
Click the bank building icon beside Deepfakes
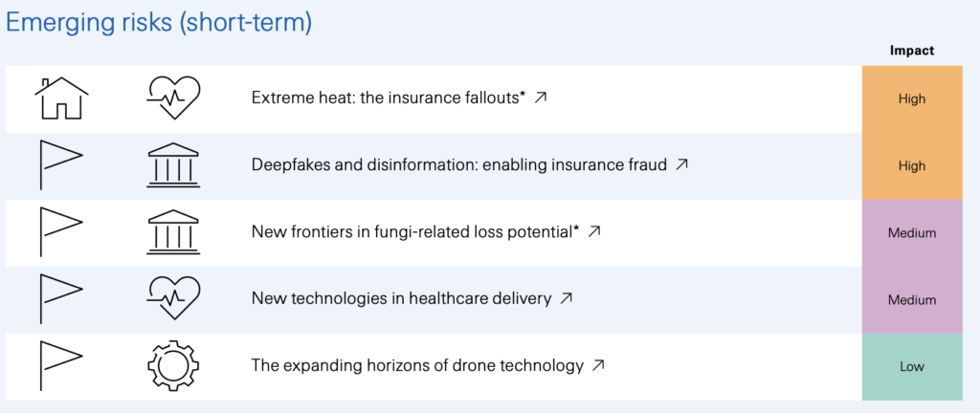pyautogui.click(x=173, y=165)
